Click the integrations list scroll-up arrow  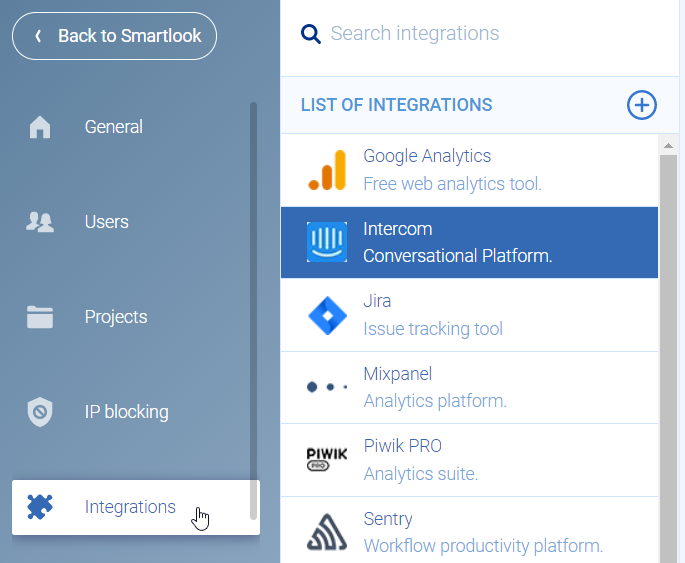tap(668, 145)
